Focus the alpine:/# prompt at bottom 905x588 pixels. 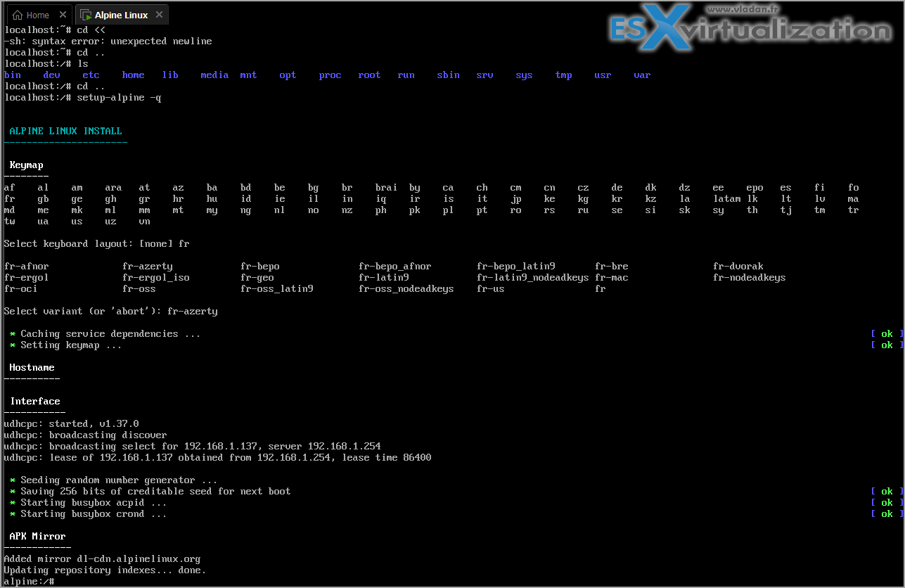[30, 582]
